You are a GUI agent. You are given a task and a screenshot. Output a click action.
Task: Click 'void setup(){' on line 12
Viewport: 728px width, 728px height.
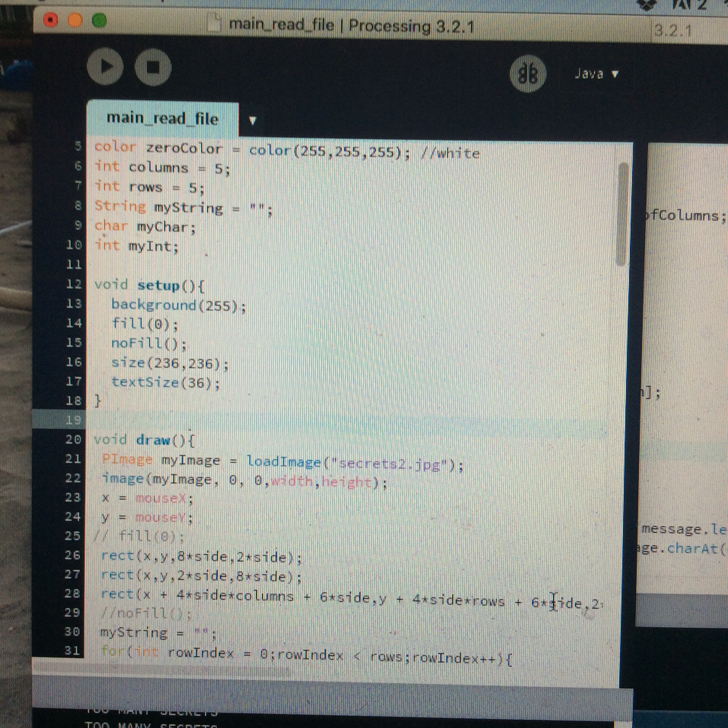coord(149,286)
